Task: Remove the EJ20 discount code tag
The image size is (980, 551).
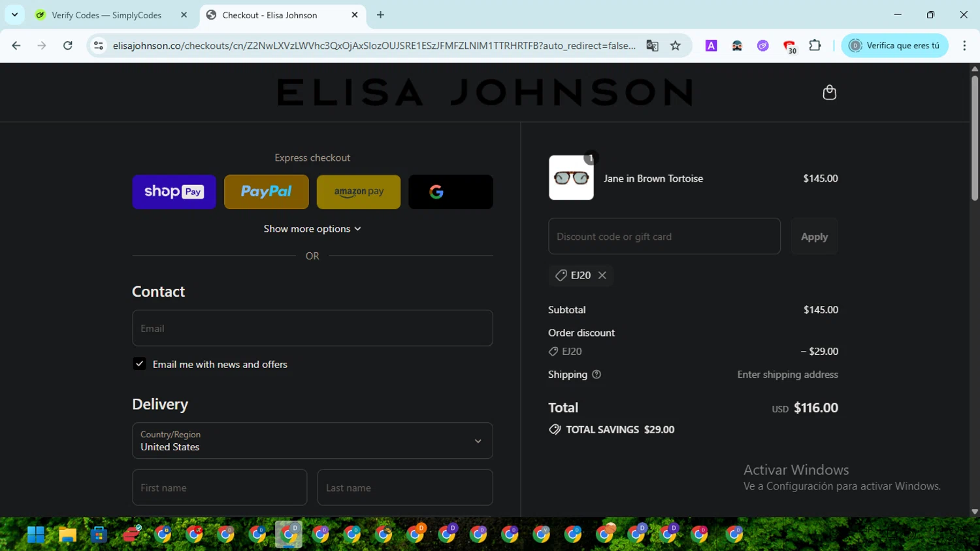Action: point(602,275)
